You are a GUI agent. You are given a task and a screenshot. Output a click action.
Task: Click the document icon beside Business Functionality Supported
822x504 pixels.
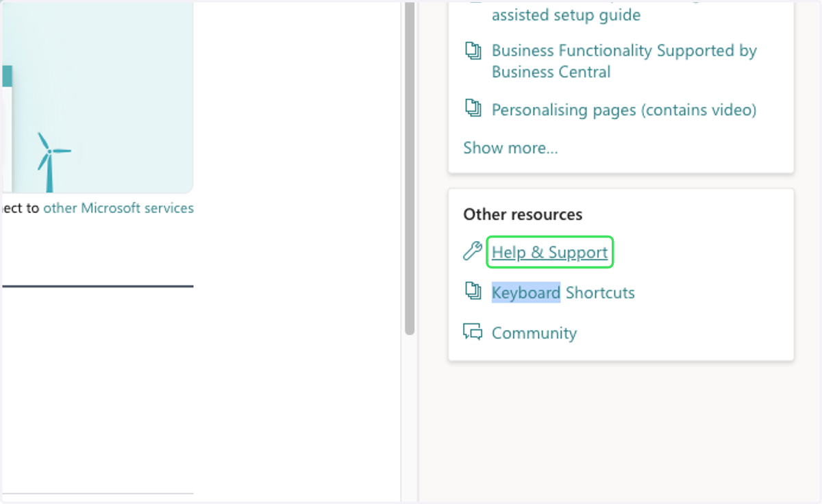(x=473, y=50)
